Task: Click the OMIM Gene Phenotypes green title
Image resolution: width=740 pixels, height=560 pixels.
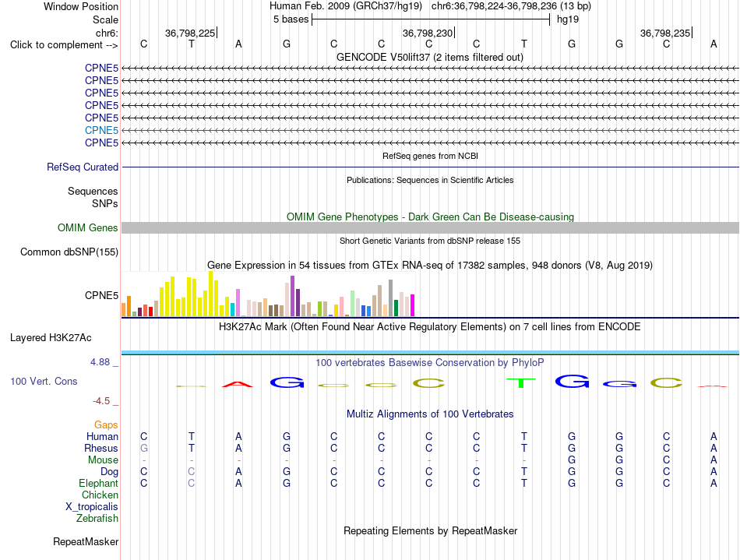Action: [x=430, y=217]
